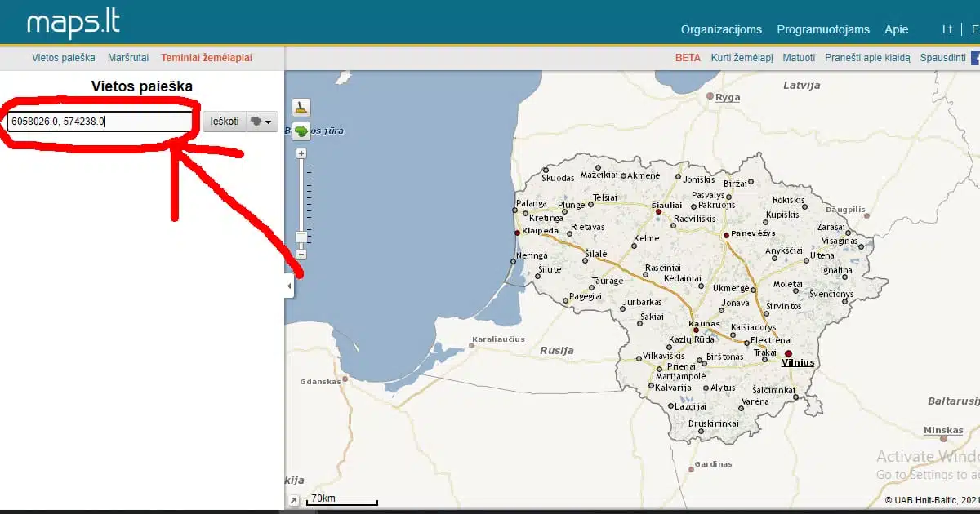Focus the coordinates search input field
980x514 pixels.
(x=100, y=122)
